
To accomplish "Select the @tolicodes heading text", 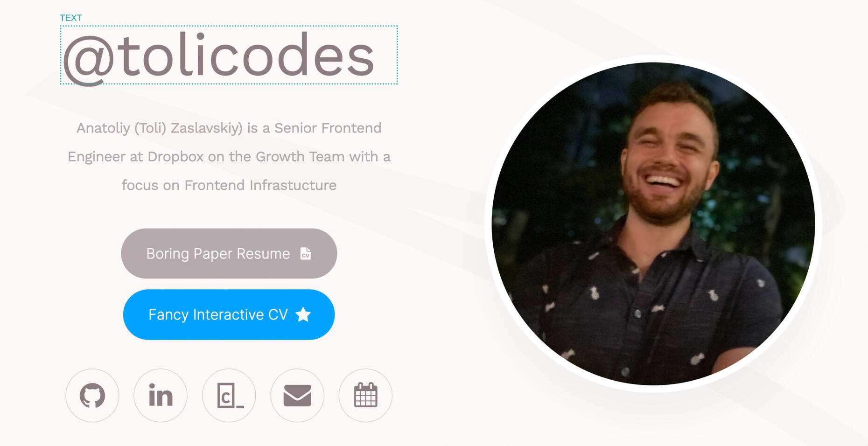I will (218, 57).
